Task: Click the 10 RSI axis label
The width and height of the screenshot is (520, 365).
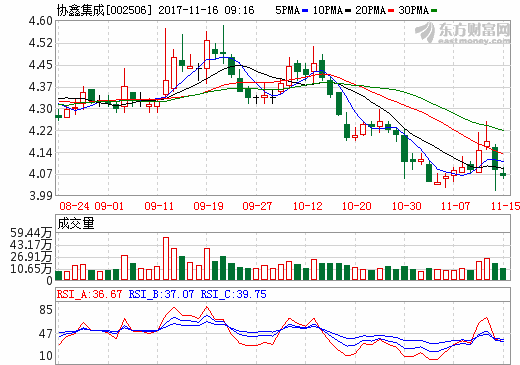Action: pyautogui.click(x=46, y=356)
